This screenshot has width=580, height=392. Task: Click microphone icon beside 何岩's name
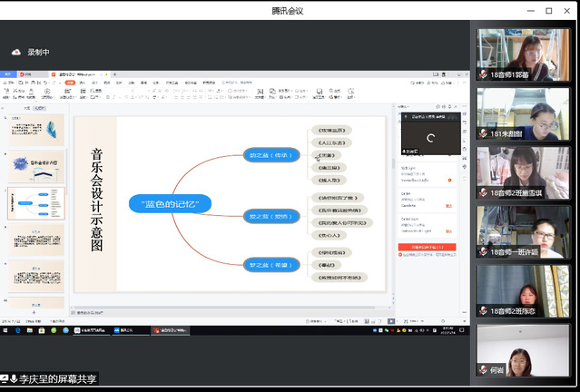tap(485, 369)
